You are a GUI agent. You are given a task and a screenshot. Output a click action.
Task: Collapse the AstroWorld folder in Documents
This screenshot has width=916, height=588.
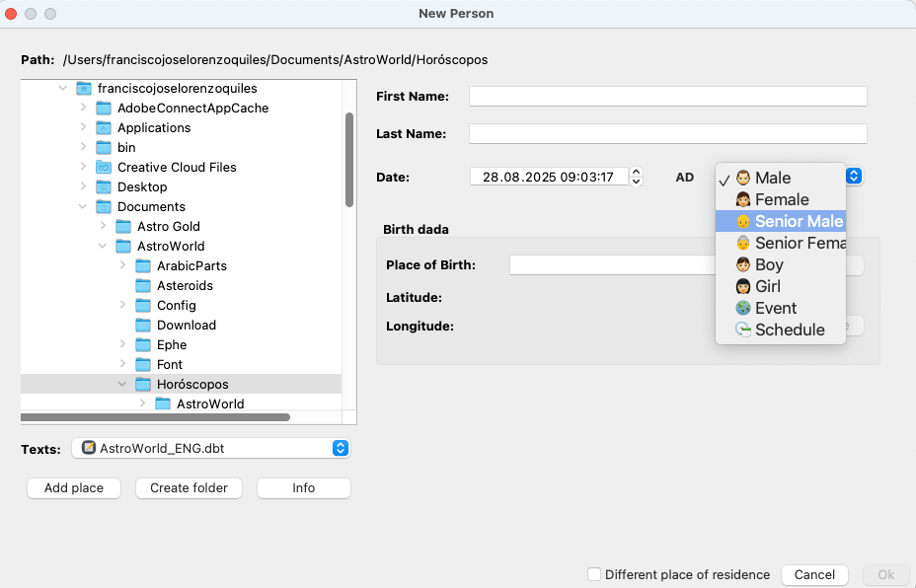pos(103,246)
